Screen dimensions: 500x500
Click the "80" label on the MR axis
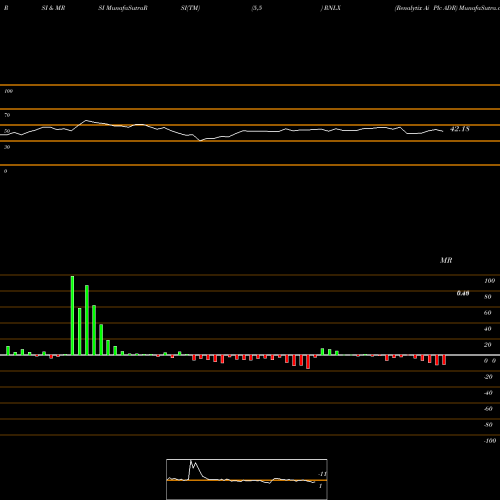click(x=488, y=297)
